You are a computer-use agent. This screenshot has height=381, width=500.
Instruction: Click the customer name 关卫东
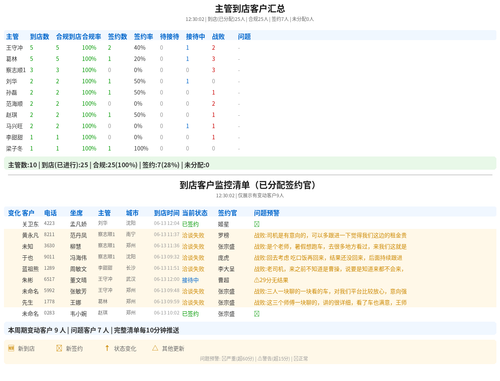(x=30, y=224)
